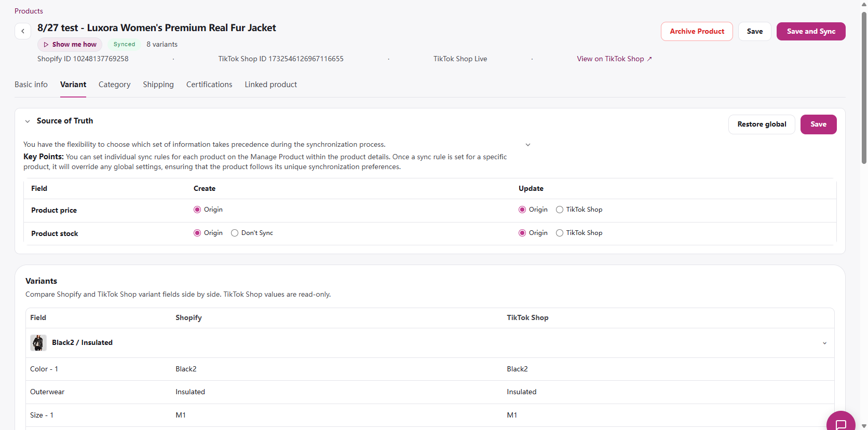The height and width of the screenshot is (430, 868).
Task: Select Origin for Product price Create
Action: coord(197,210)
